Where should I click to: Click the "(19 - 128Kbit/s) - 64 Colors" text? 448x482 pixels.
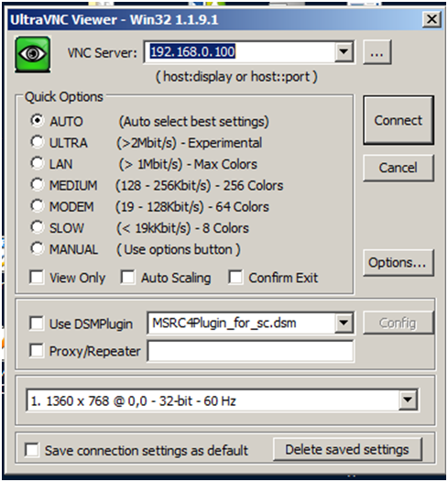pyautogui.click(x=192, y=206)
